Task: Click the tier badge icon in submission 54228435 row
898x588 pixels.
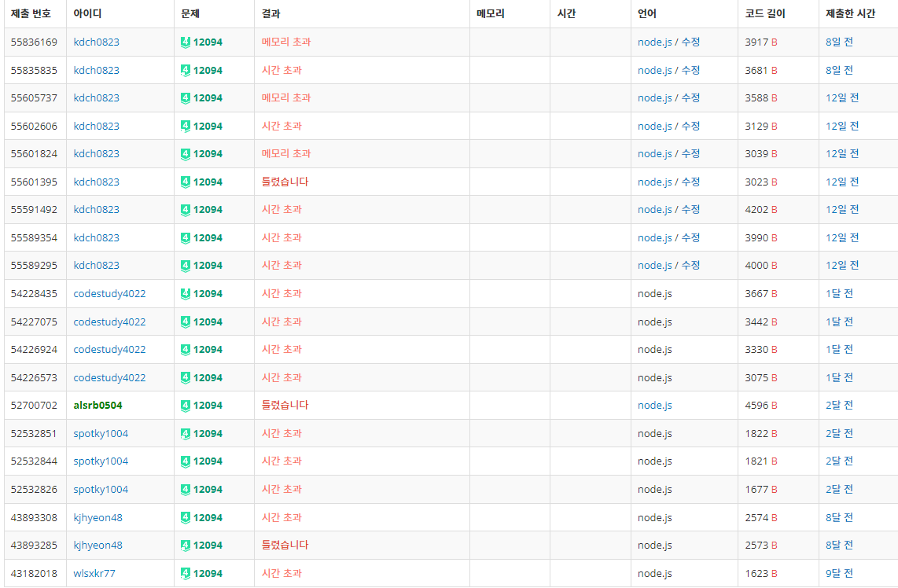Action: (185, 294)
